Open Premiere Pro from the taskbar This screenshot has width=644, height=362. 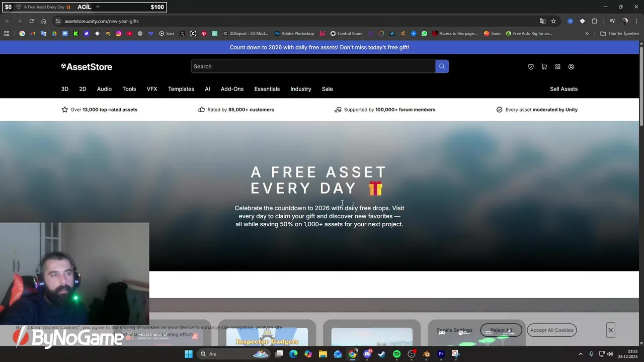pyautogui.click(x=441, y=354)
